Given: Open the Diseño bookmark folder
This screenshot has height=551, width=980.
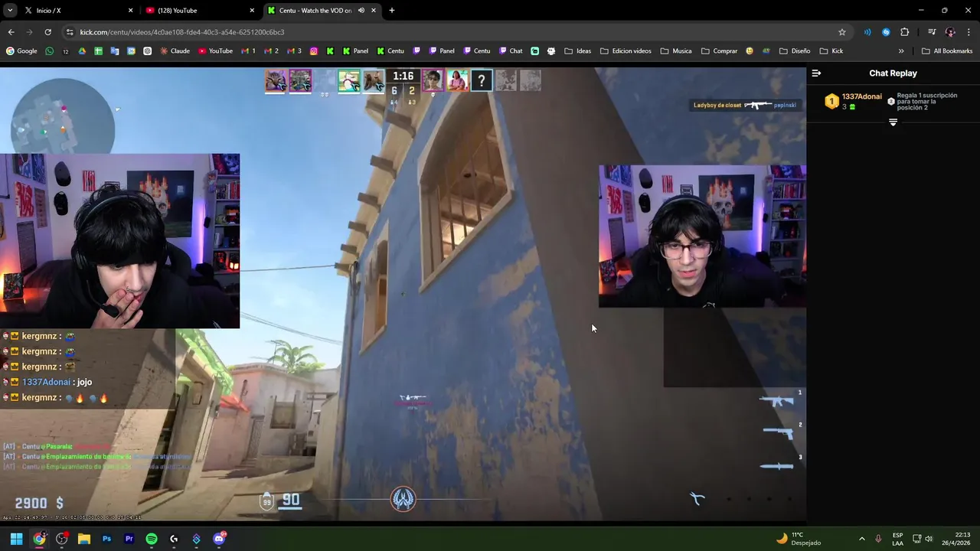Looking at the screenshot, I should click(795, 51).
